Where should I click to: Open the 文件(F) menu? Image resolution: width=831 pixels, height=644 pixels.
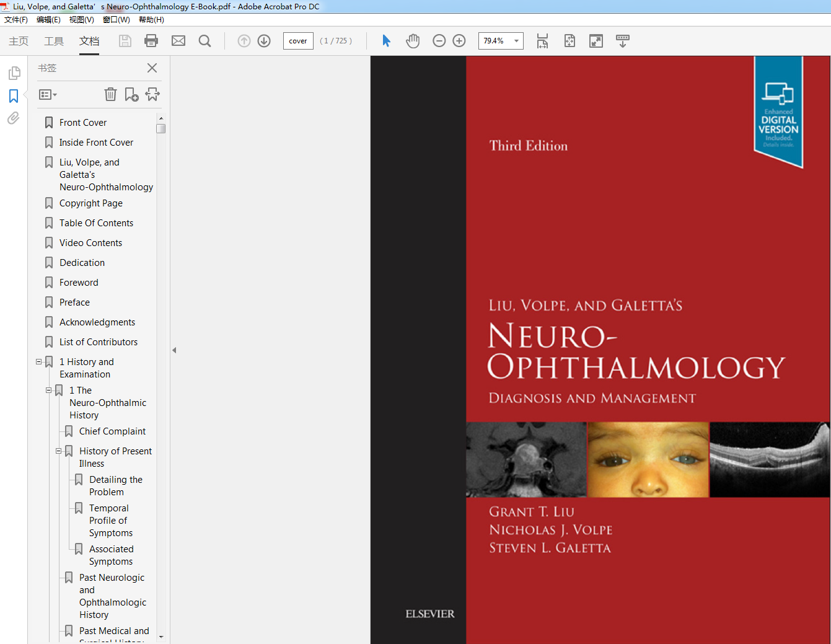16,20
